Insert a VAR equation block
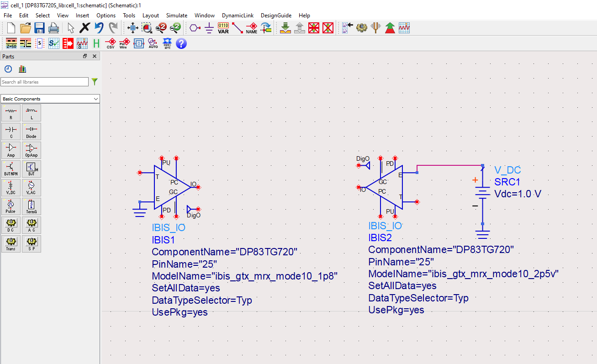Image resolution: width=597 pixels, height=364 pixels. 223,28
